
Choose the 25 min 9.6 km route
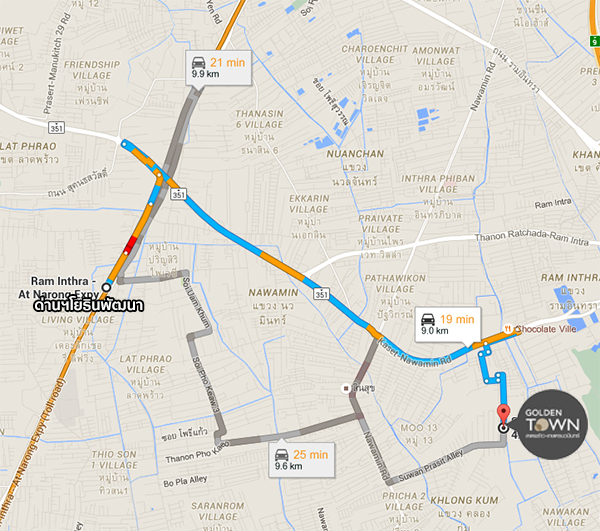pos(302,460)
